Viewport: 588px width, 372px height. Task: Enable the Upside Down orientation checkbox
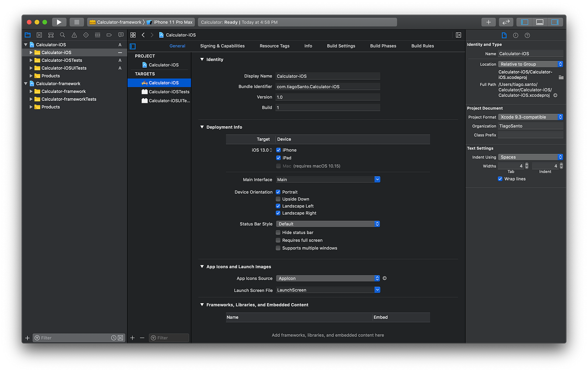278,199
